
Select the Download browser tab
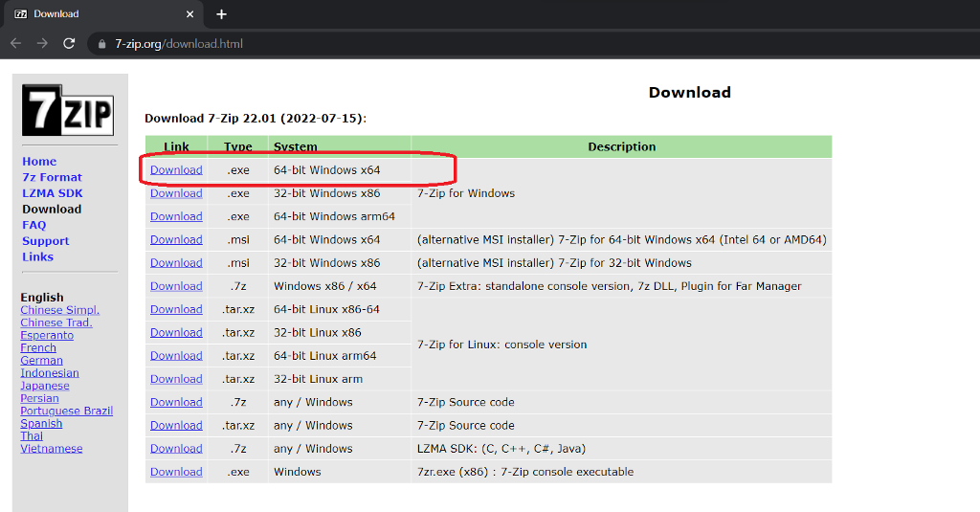pyautogui.click(x=103, y=13)
